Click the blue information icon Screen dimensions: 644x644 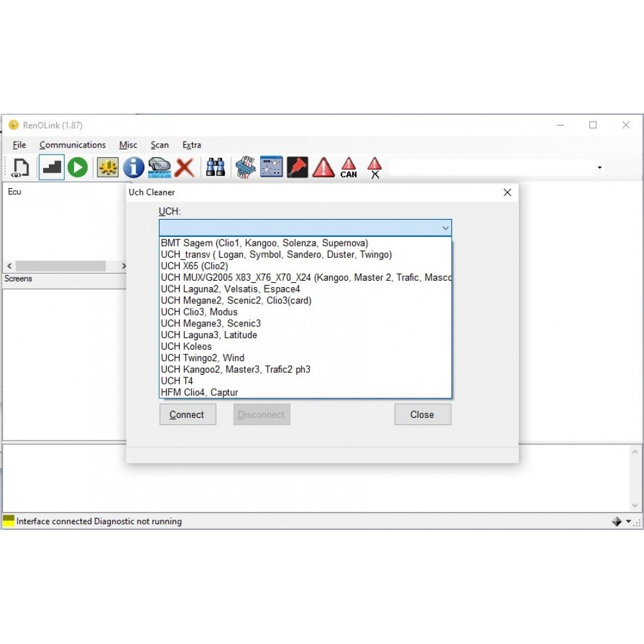[133, 167]
